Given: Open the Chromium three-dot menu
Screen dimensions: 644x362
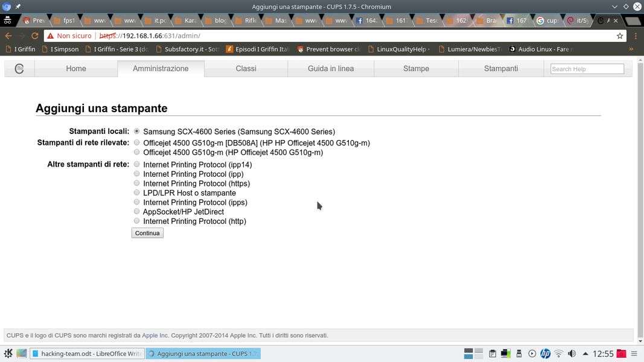Looking at the screenshot, I should [636, 36].
